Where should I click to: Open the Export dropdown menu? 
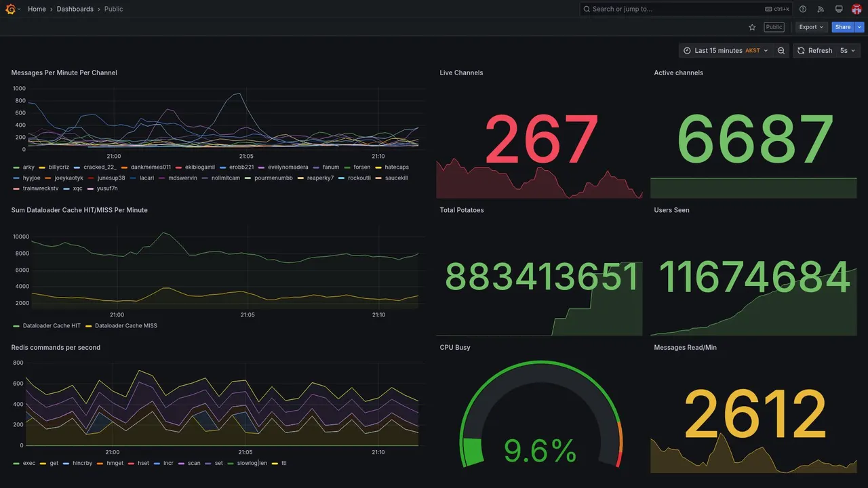pyautogui.click(x=811, y=27)
